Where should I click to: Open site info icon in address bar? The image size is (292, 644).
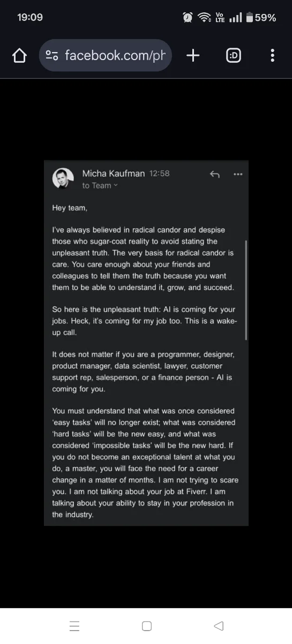click(x=52, y=55)
